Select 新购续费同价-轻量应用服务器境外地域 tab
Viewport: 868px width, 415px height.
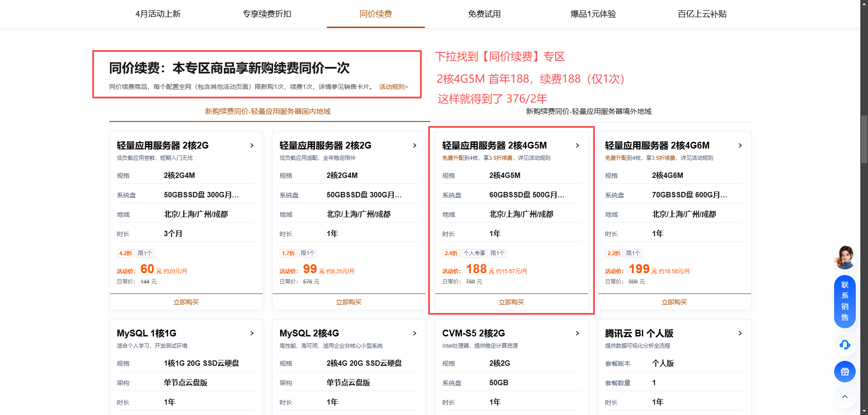pyautogui.click(x=589, y=112)
